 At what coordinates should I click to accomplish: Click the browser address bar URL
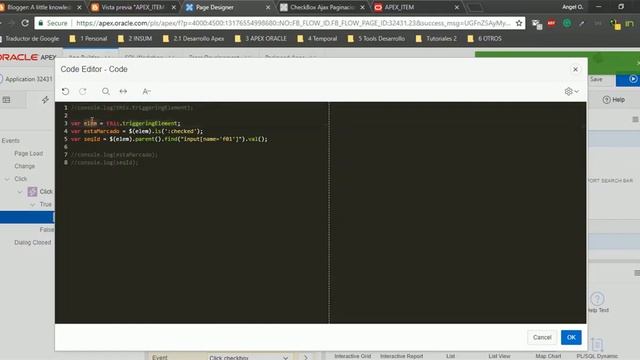point(293,23)
